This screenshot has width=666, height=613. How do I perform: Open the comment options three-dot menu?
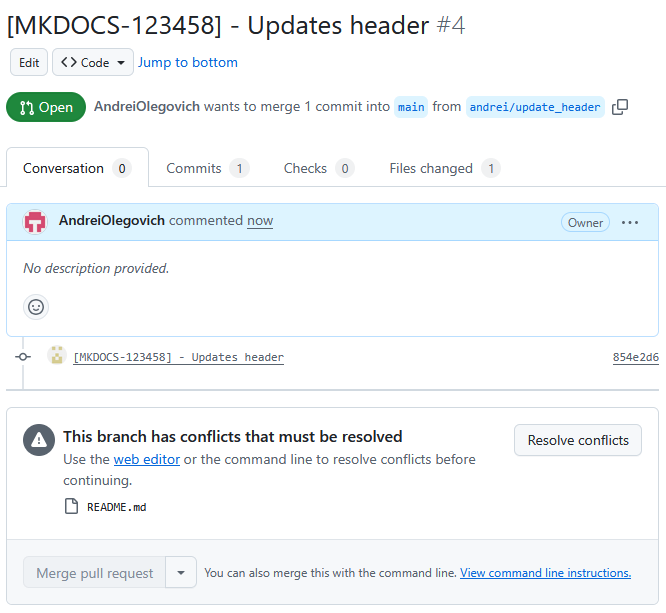(x=629, y=223)
